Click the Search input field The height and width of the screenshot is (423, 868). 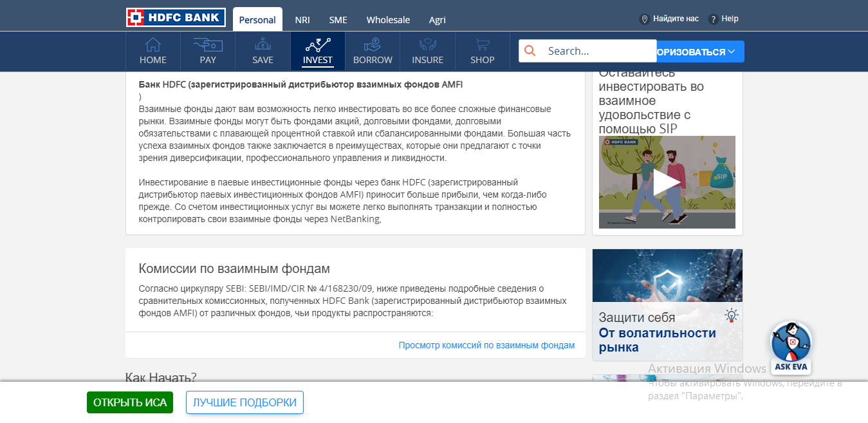[x=587, y=51]
